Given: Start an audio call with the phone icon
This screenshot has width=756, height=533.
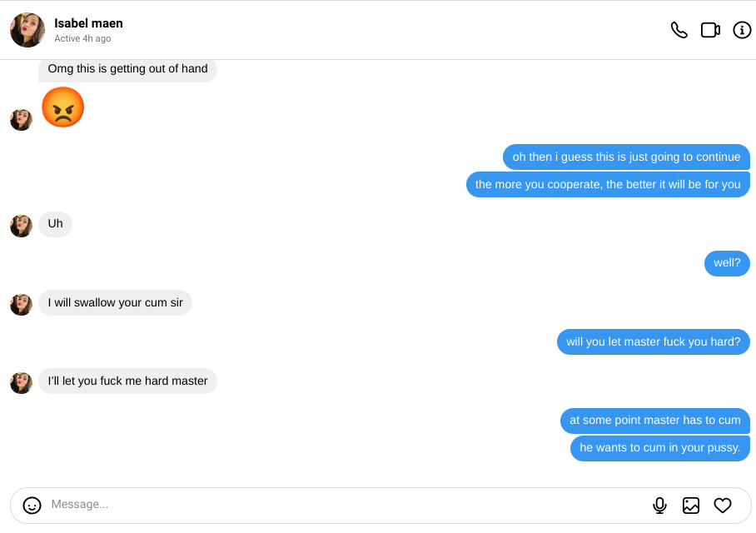Looking at the screenshot, I should (x=679, y=30).
